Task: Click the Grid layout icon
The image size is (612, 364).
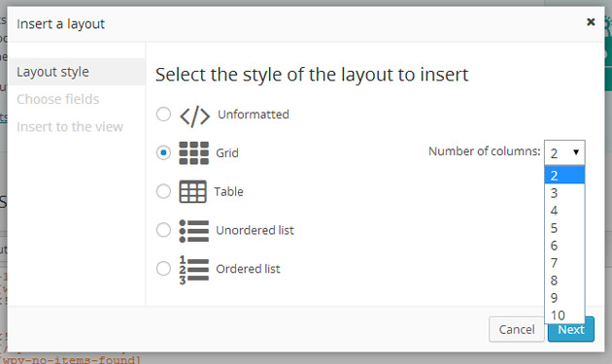Action: [194, 153]
